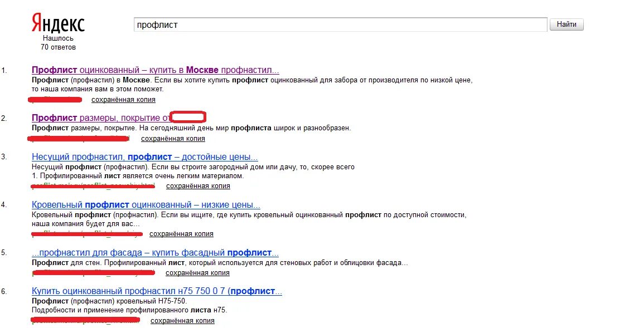Open сохранённая копия under Несущий профнастил result
Image resolution: width=644 pixels, height=328 pixels.
click(x=198, y=186)
